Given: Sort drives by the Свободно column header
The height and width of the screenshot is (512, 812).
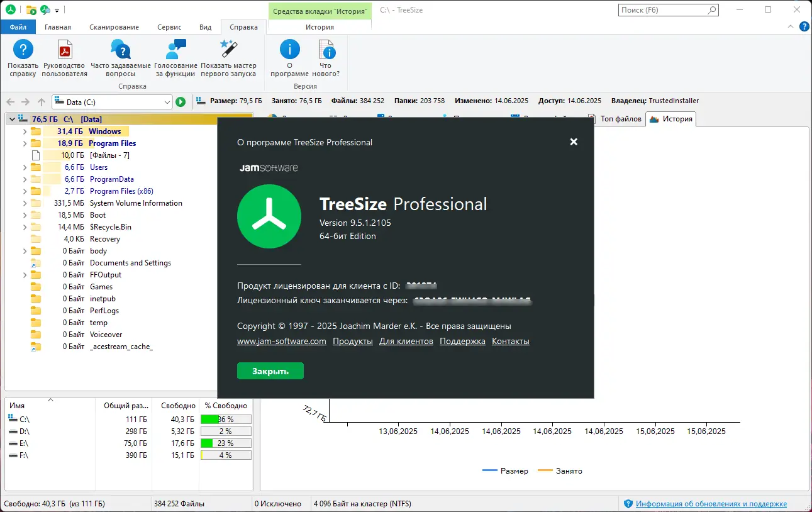Looking at the screenshot, I should pyautogui.click(x=178, y=406).
